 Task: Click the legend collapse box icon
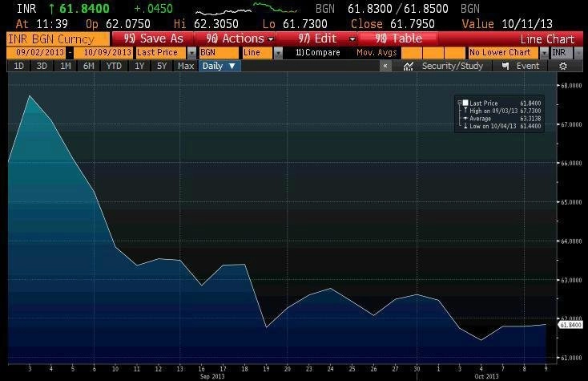[459, 102]
